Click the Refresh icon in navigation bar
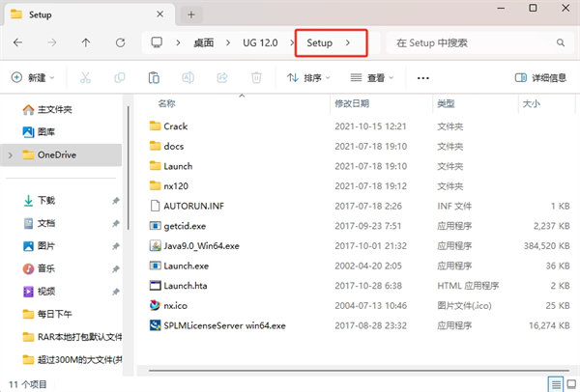 120,43
